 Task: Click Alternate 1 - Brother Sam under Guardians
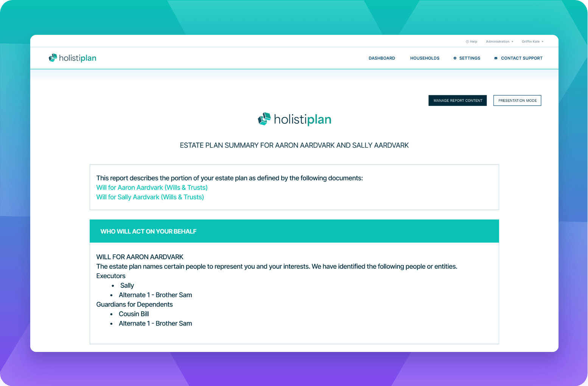click(x=155, y=323)
